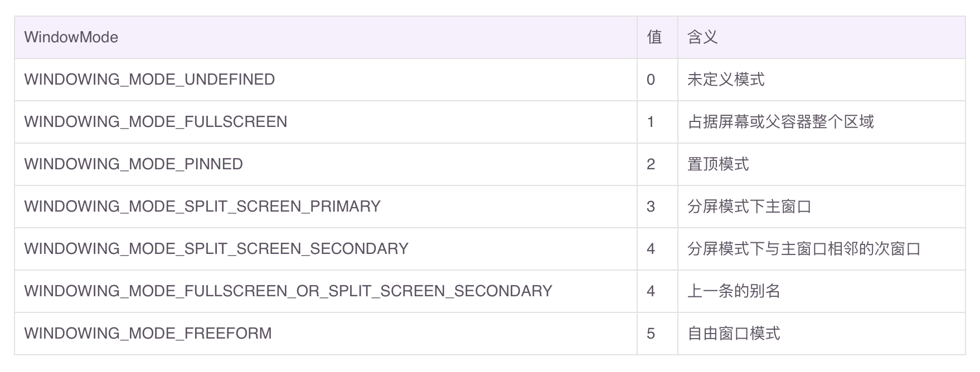980x372 pixels.
Task: Click the 值 column header
Action: [x=657, y=37]
